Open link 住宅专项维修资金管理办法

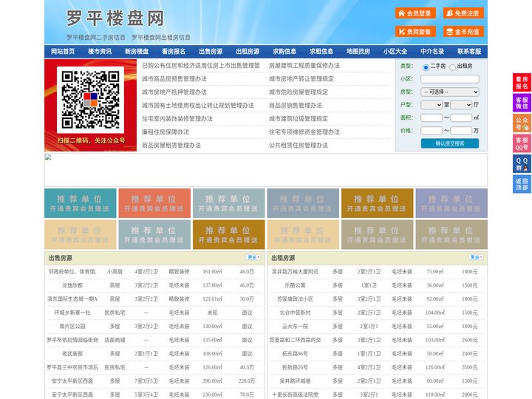304,132
